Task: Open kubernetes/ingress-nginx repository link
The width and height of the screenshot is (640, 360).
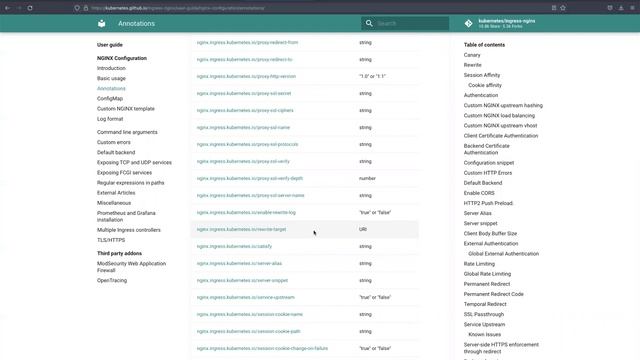Action: click(507, 23)
